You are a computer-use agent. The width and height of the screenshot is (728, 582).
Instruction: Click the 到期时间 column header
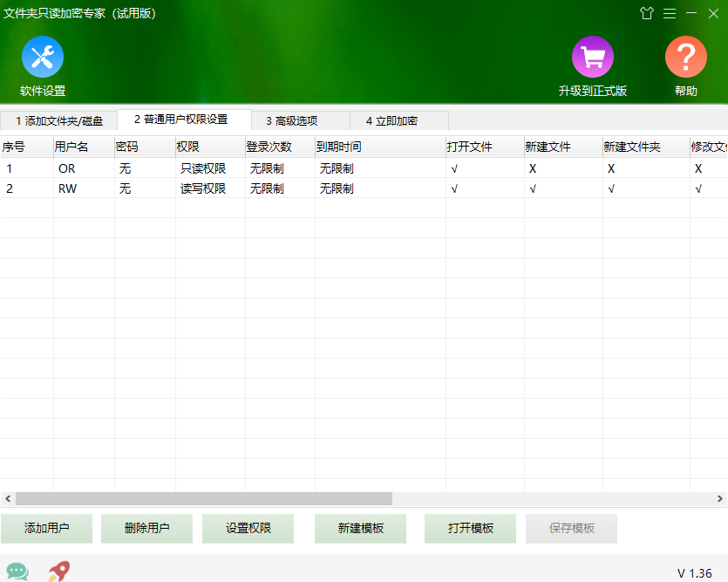(380, 147)
